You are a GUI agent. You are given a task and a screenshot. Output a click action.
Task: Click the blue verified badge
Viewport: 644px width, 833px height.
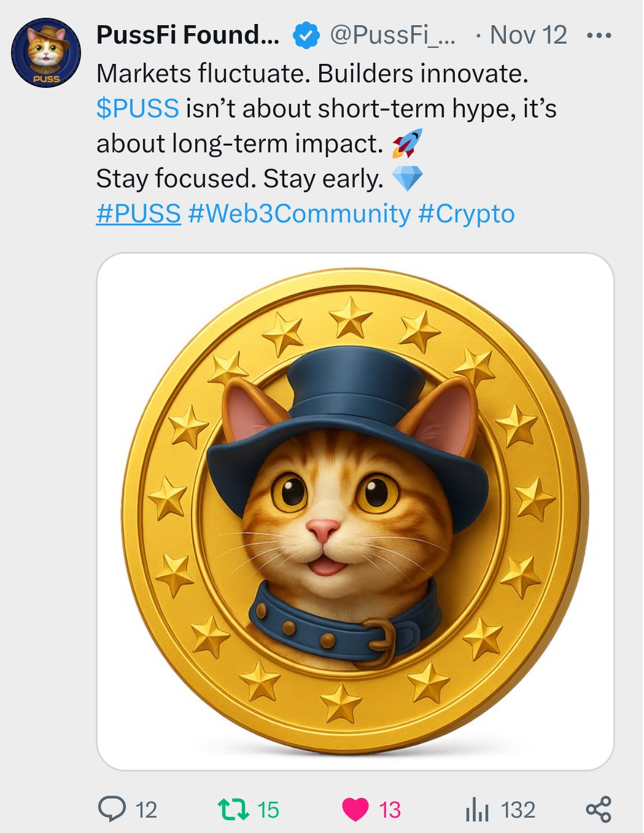click(x=306, y=36)
